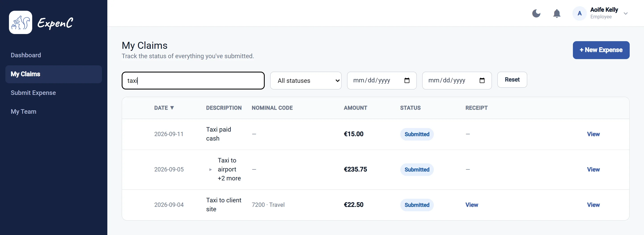Open calendar picker on second date field

(482, 80)
